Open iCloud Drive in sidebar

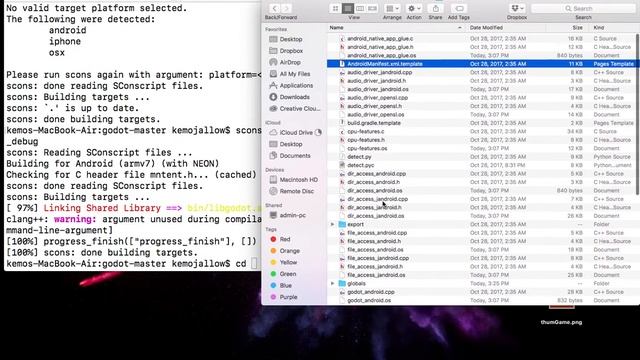point(296,133)
